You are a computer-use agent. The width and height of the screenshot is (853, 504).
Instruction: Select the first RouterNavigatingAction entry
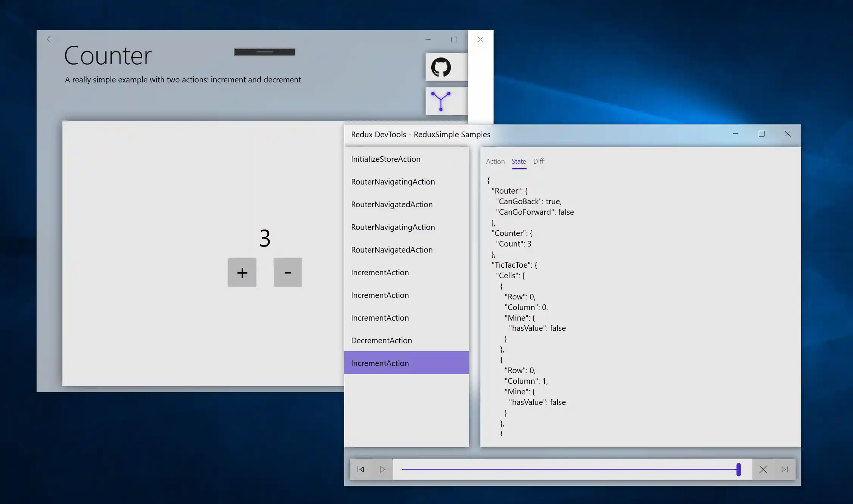click(x=393, y=181)
